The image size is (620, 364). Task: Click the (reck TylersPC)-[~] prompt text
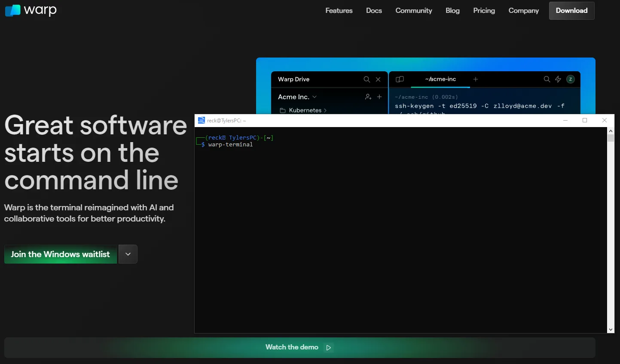coord(239,138)
